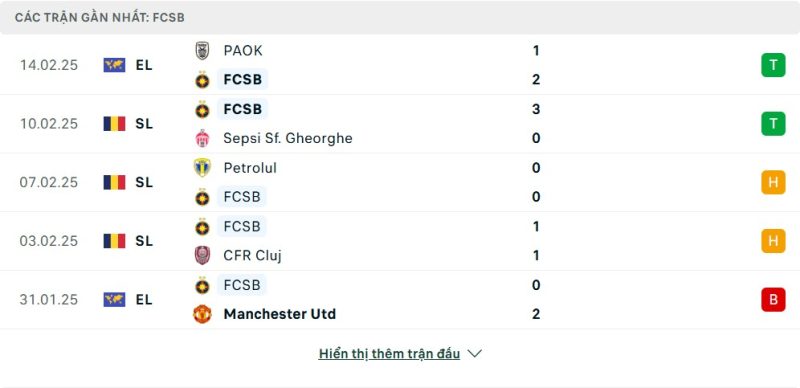Expand more matches using the chevron arrow
The image size is (800, 388).
[474, 354]
